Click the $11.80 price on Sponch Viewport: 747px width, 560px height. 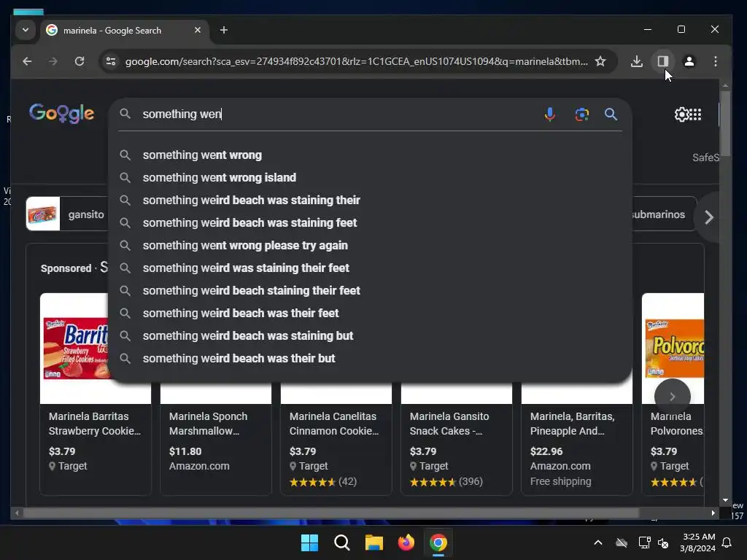tap(185, 451)
